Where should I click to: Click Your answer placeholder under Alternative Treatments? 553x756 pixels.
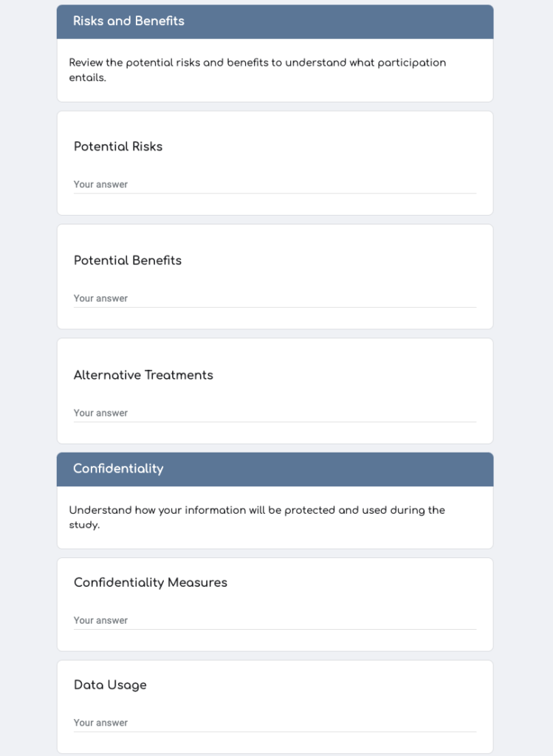point(100,413)
